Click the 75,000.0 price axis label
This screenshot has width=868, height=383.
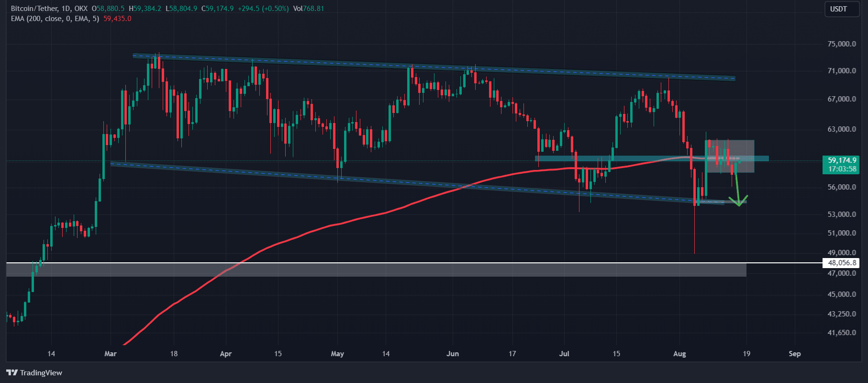point(842,44)
